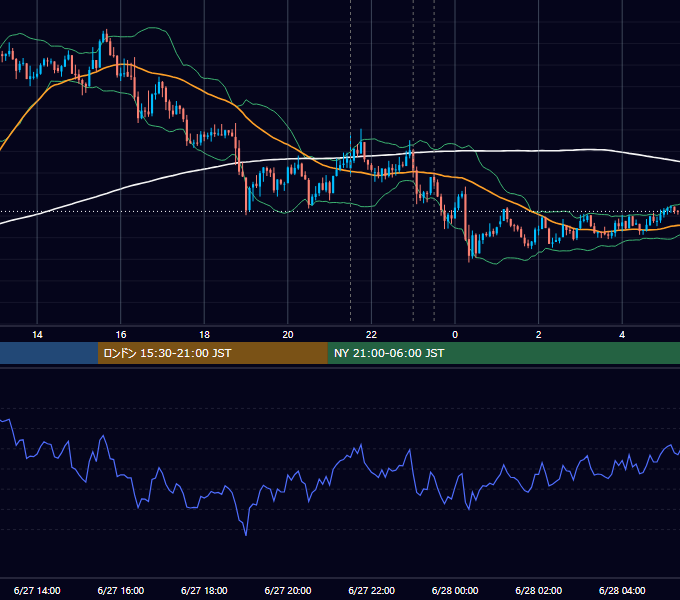Click the 6/28 04:00 date label
The width and height of the screenshot is (680, 600).
pos(622,590)
